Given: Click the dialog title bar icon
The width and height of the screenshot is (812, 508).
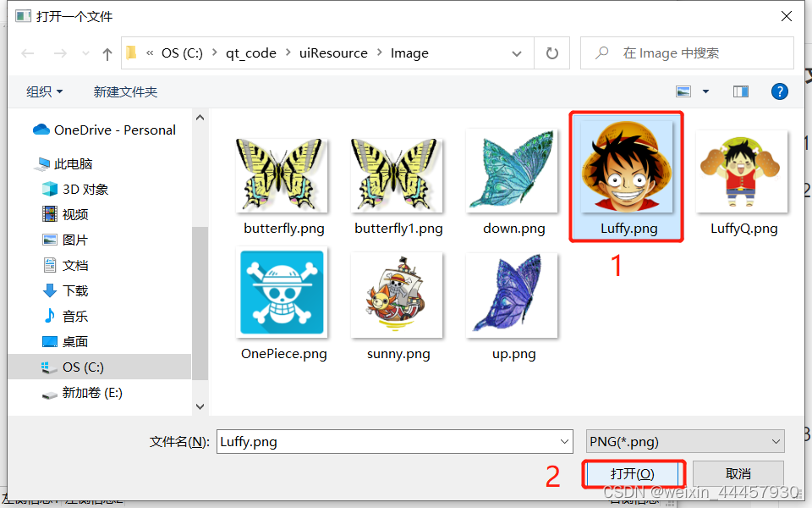Looking at the screenshot, I should click(x=23, y=16).
